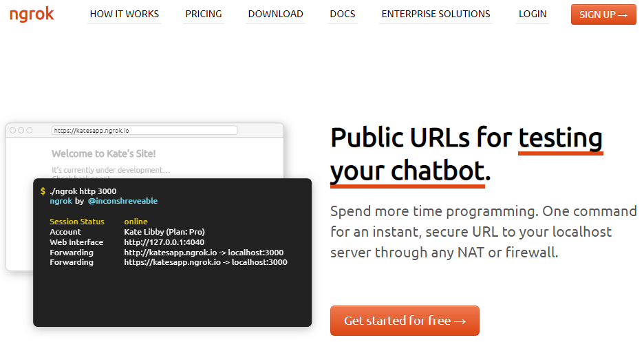
Task: Click the http://katesapp.ngrok.io forwarding line
Action: tap(204, 253)
